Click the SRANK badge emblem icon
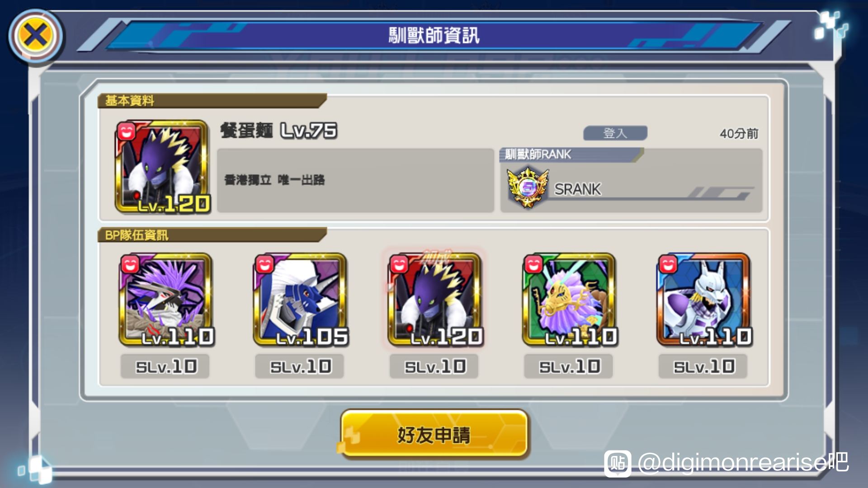The width and height of the screenshot is (868, 488). [528, 188]
